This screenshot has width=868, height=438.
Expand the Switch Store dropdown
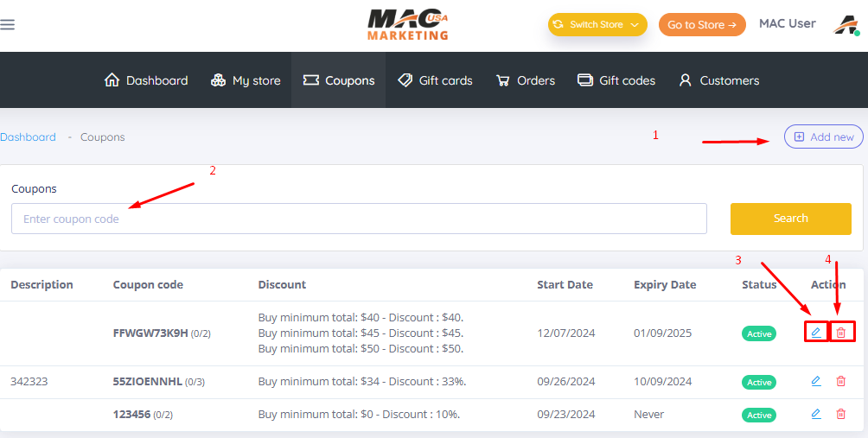pos(597,25)
